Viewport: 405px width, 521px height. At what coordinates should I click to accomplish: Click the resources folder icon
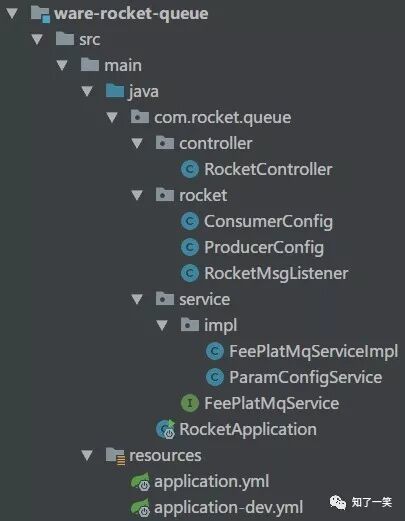(115, 456)
